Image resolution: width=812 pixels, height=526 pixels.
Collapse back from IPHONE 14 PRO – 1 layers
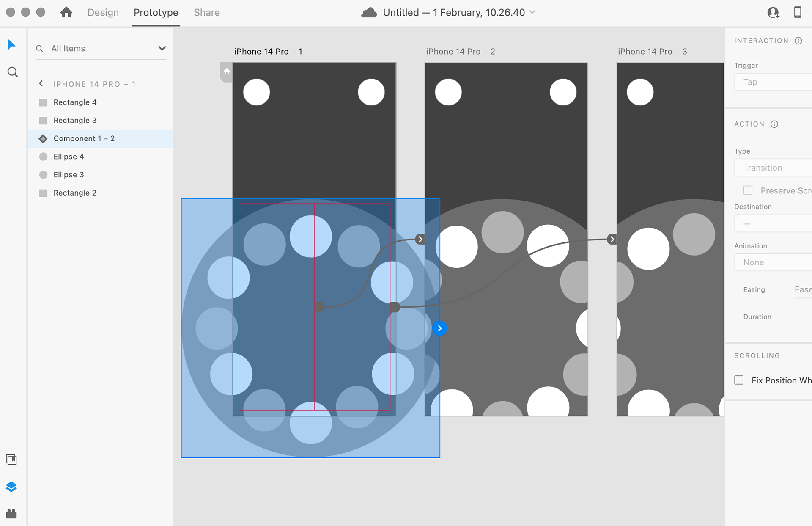(x=41, y=83)
